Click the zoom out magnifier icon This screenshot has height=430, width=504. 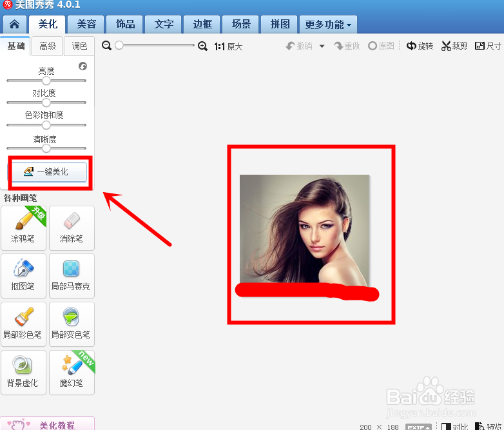pos(106,46)
